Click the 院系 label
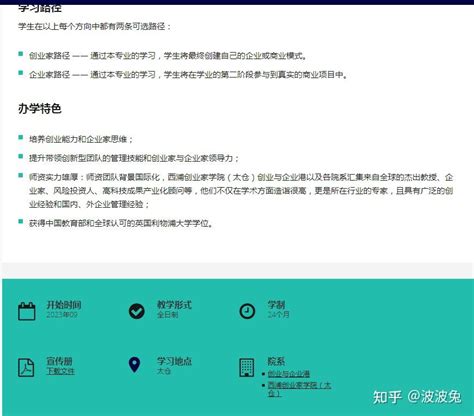This screenshot has height=416, width=474. pos(276,361)
